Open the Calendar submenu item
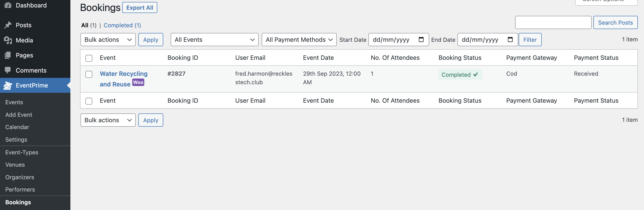The width and height of the screenshot is (644, 210). click(17, 127)
